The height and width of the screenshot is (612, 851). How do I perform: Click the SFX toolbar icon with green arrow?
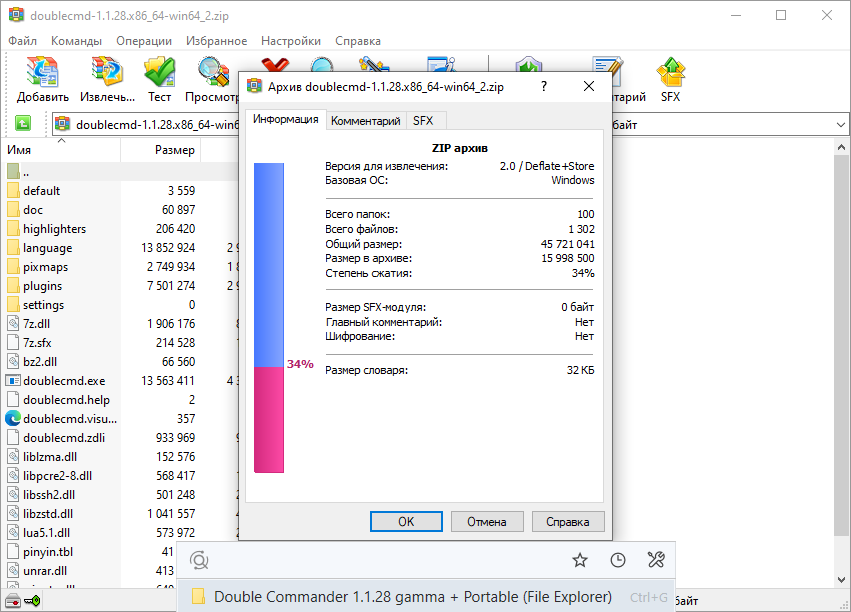point(671,72)
